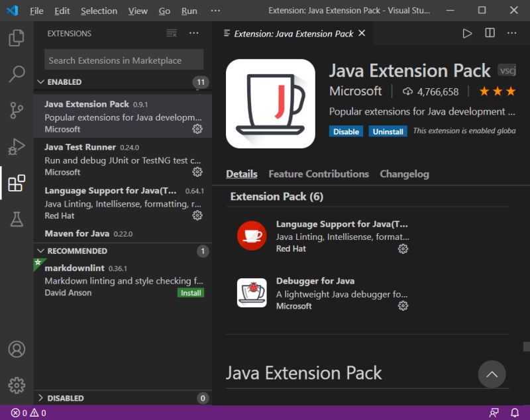
Task: Open the Explorer view
Action: [x=17, y=38]
